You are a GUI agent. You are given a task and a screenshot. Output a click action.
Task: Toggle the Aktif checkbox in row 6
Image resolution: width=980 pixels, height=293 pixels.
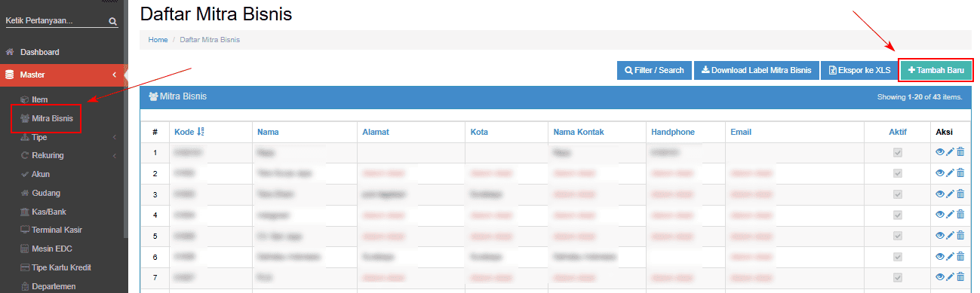coord(898,257)
